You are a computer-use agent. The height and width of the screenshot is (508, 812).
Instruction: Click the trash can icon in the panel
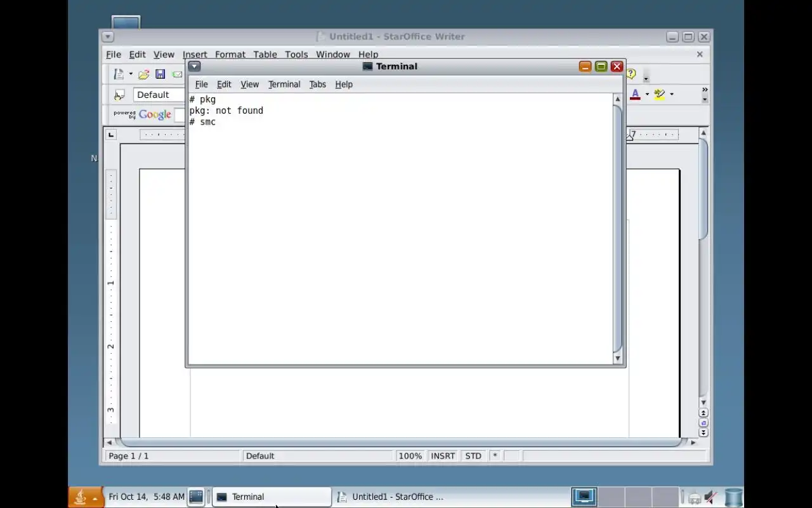pos(733,497)
